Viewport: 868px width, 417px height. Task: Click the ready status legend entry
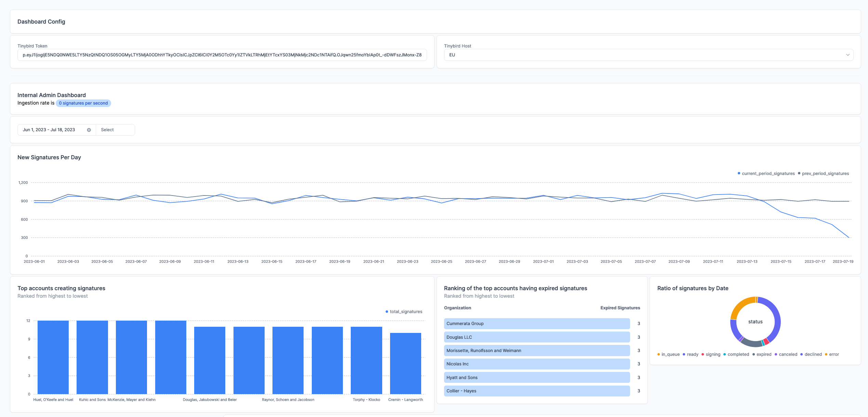pyautogui.click(x=692, y=354)
